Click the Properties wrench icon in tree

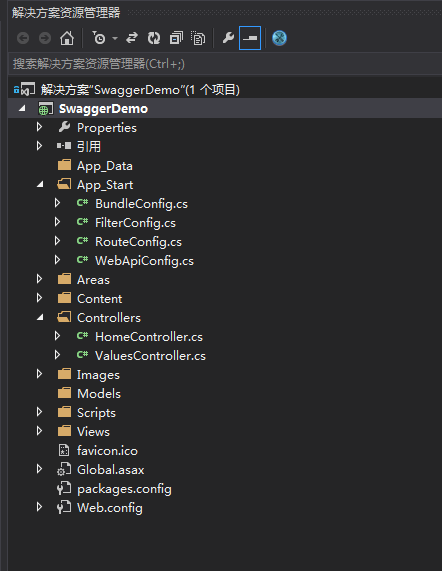pyautogui.click(x=64, y=127)
